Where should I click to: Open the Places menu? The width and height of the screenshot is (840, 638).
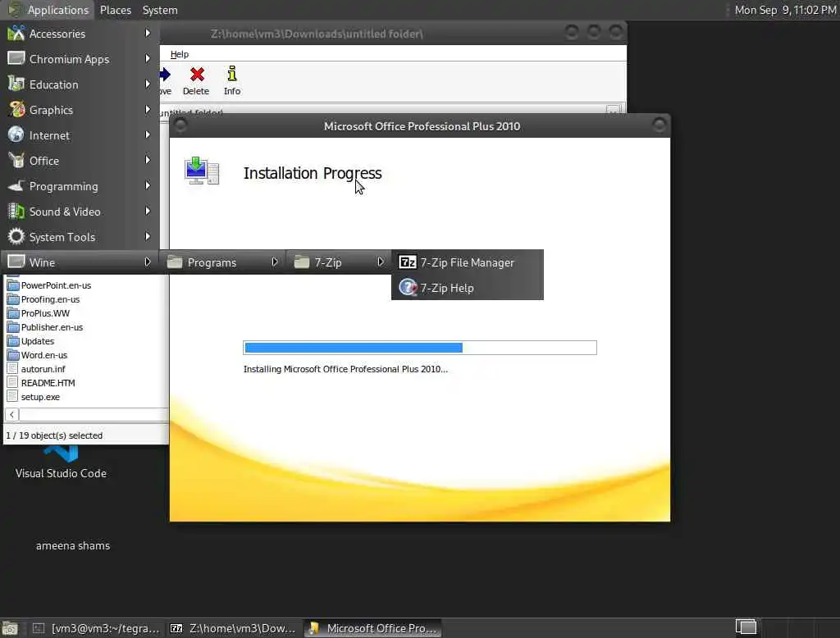tap(115, 10)
